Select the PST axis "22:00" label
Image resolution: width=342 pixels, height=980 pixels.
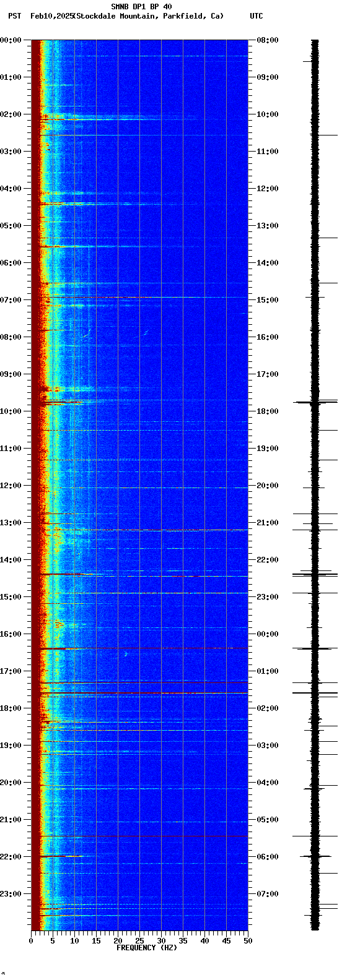click(x=11, y=857)
